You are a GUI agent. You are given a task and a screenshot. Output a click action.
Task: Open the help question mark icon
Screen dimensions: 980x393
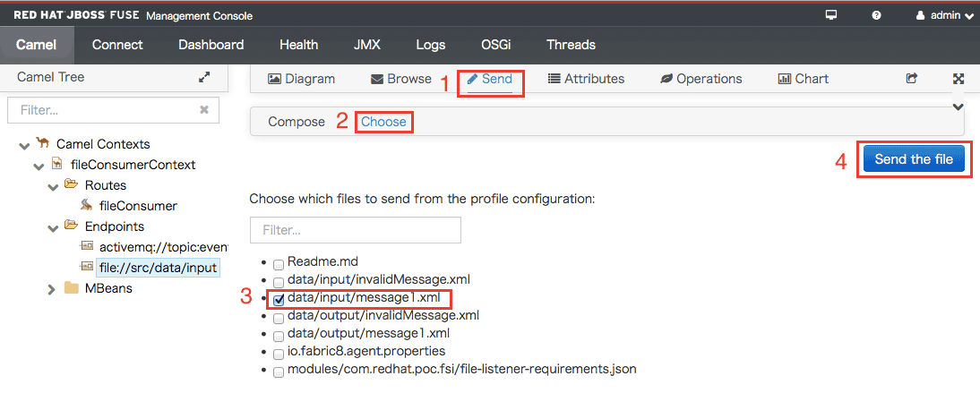click(x=876, y=15)
